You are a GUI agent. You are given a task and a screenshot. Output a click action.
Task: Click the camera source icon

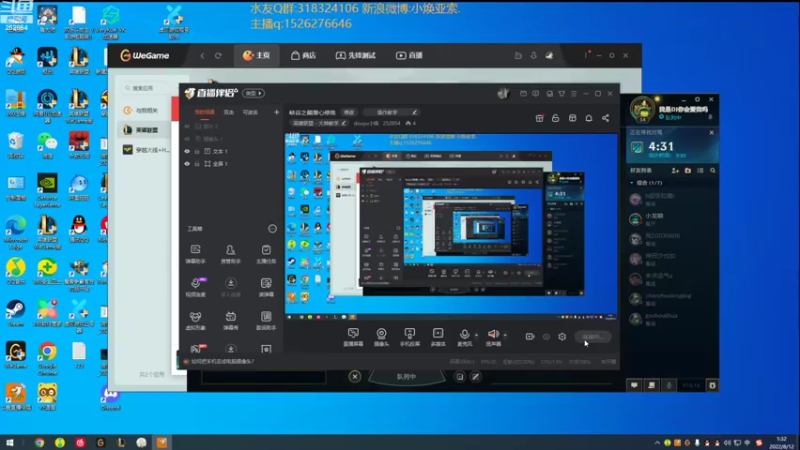381,334
